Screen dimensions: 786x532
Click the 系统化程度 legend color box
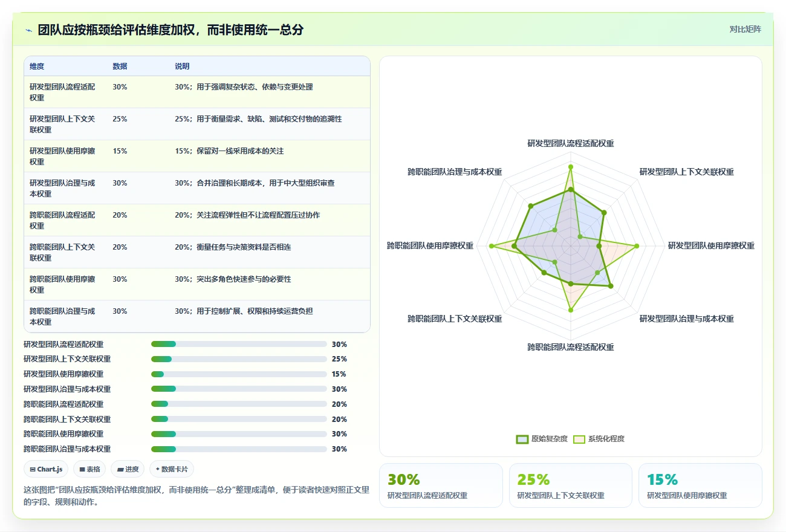579,439
